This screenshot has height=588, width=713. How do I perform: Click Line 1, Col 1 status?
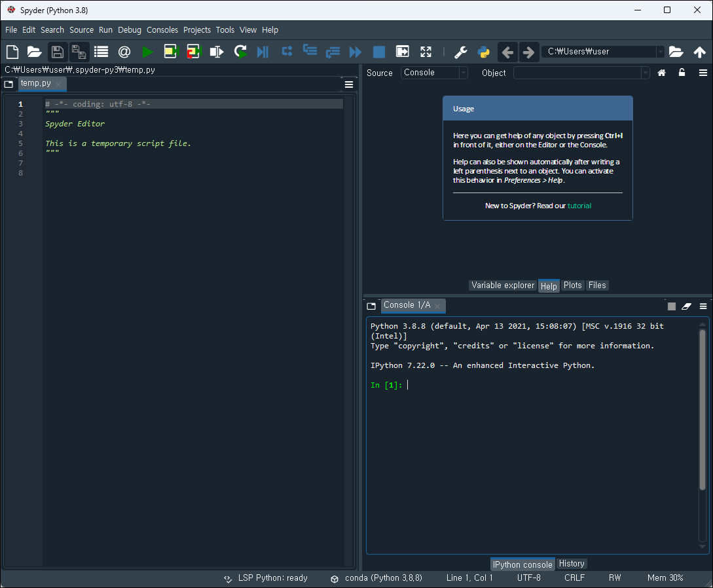pyautogui.click(x=469, y=578)
